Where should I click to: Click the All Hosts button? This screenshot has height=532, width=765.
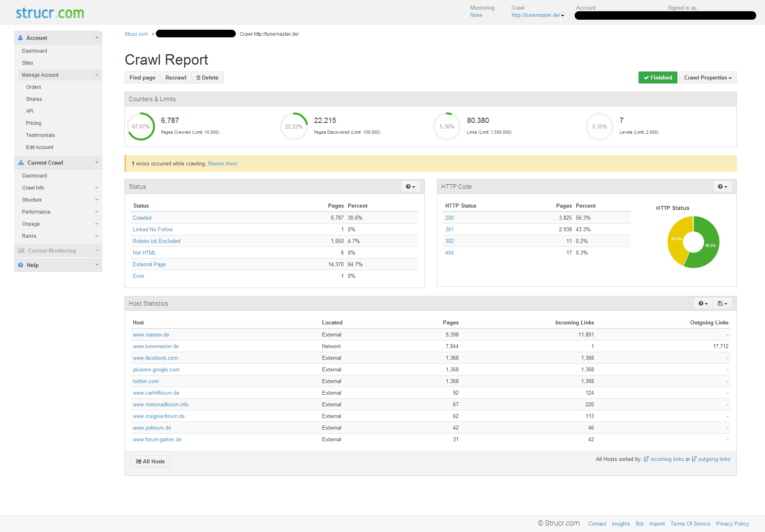[150, 462]
